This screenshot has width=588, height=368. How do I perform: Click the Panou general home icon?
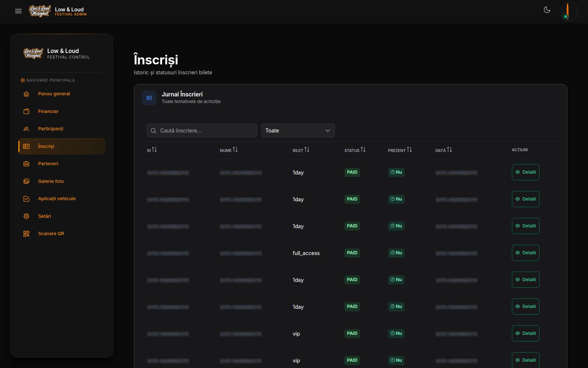coord(26,94)
